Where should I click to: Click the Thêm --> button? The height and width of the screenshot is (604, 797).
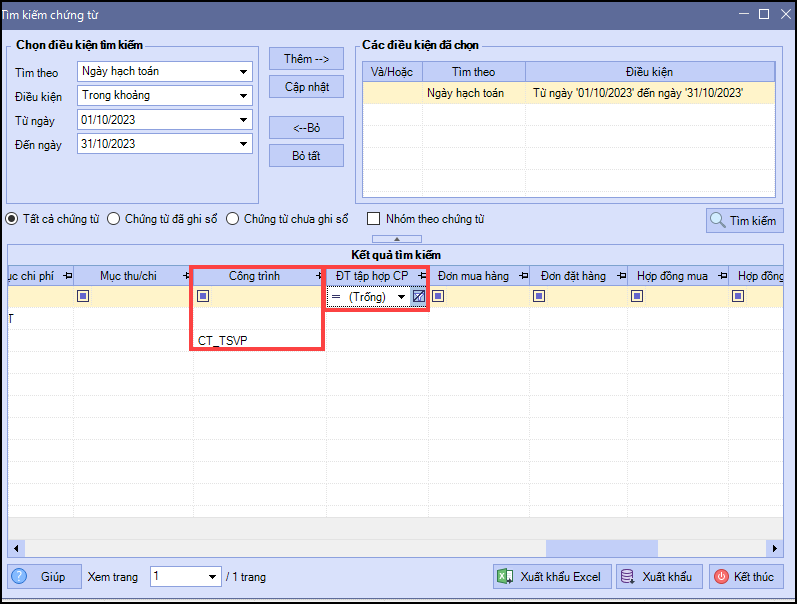pos(306,60)
